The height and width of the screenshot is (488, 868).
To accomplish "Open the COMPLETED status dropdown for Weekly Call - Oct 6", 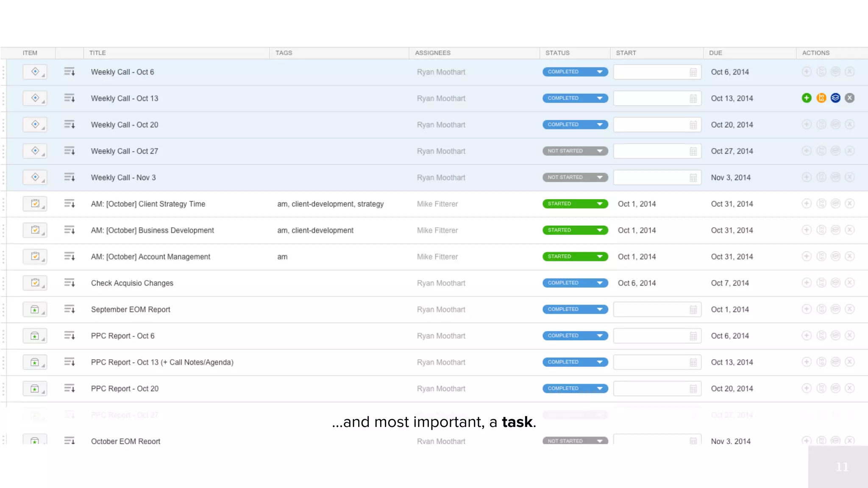I will 575,72.
